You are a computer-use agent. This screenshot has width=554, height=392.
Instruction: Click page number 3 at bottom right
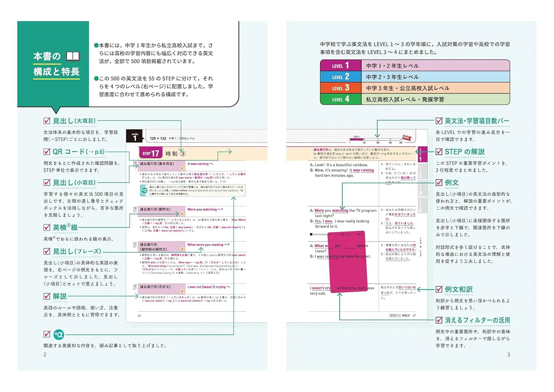coord(509,354)
